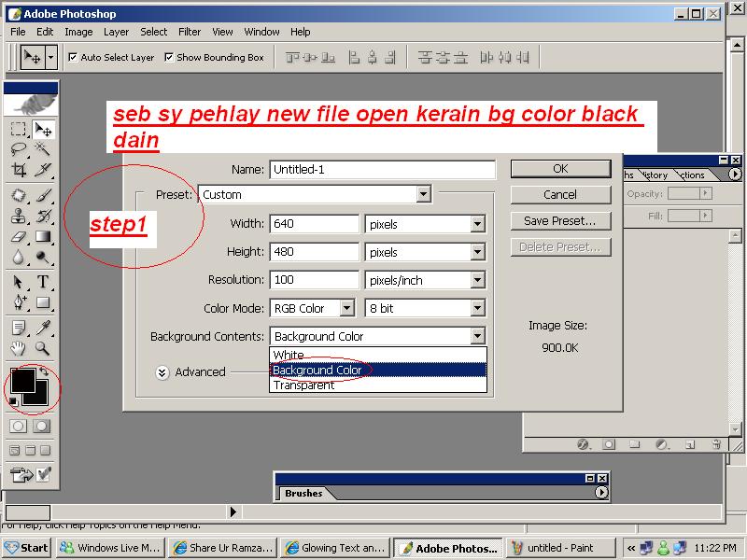Open the Height units dropdown
The height and width of the screenshot is (560, 747).
click(x=477, y=252)
